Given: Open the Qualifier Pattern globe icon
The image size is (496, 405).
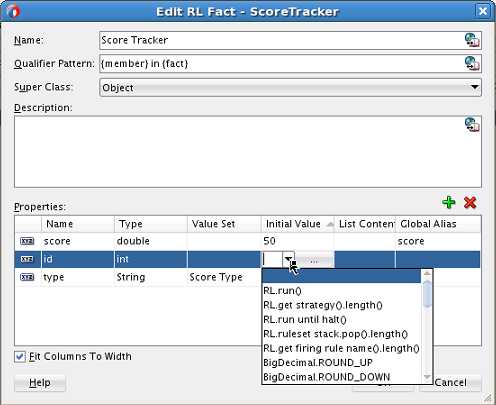Looking at the screenshot, I should pyautogui.click(x=472, y=63).
